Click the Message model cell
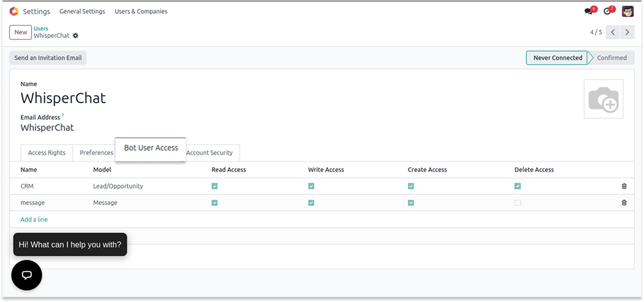Image resolution: width=644 pixels, height=302 pixels. [105, 203]
